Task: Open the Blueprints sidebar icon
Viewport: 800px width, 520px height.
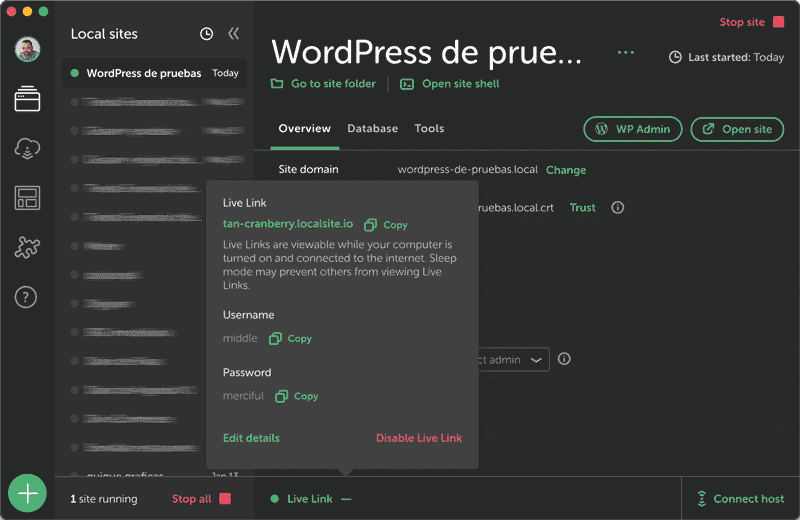Action: [x=28, y=198]
